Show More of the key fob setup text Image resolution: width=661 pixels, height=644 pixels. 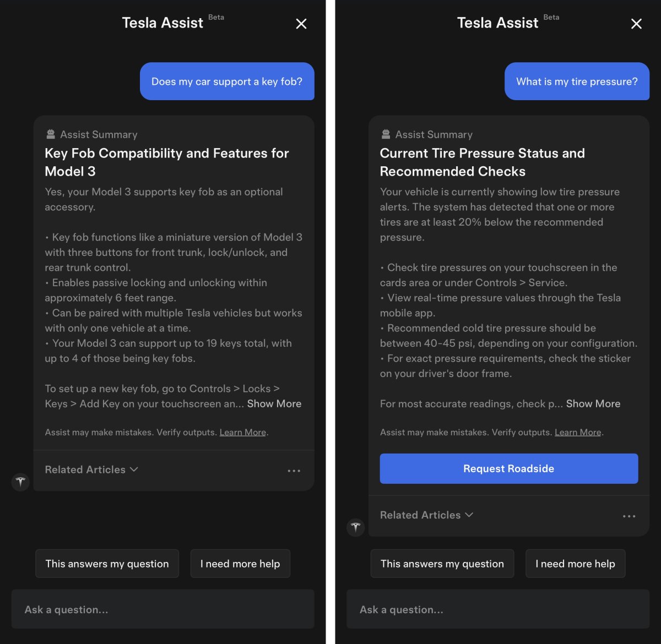(274, 403)
